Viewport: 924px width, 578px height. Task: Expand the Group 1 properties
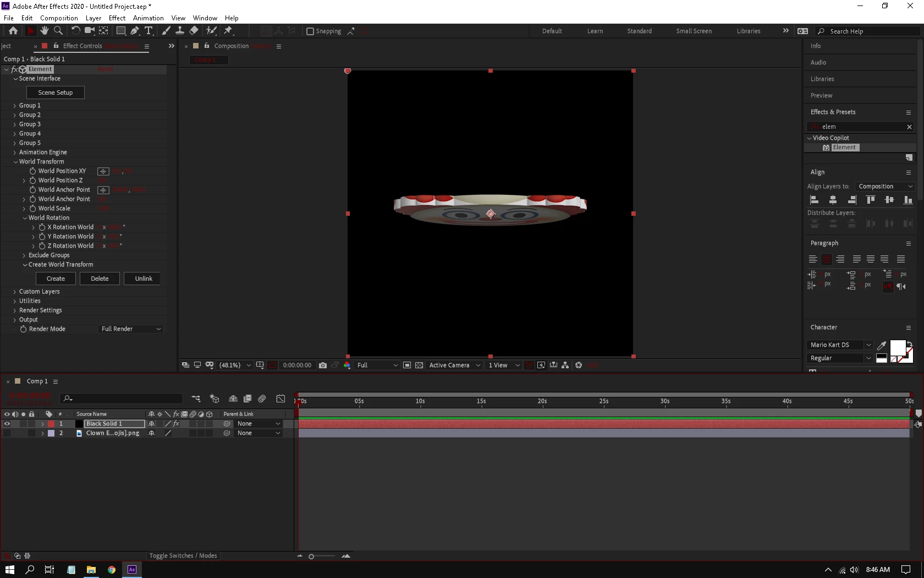[x=15, y=106]
